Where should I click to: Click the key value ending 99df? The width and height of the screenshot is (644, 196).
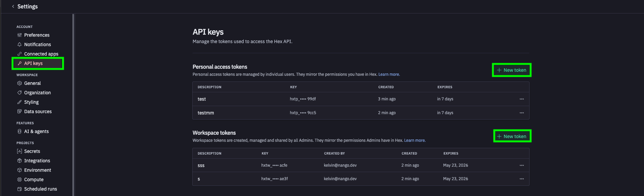point(303,99)
